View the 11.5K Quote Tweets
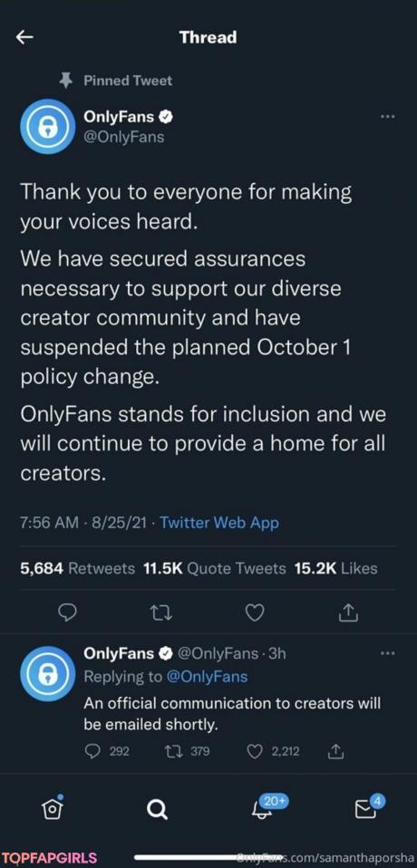The image size is (417, 868). [x=215, y=568]
